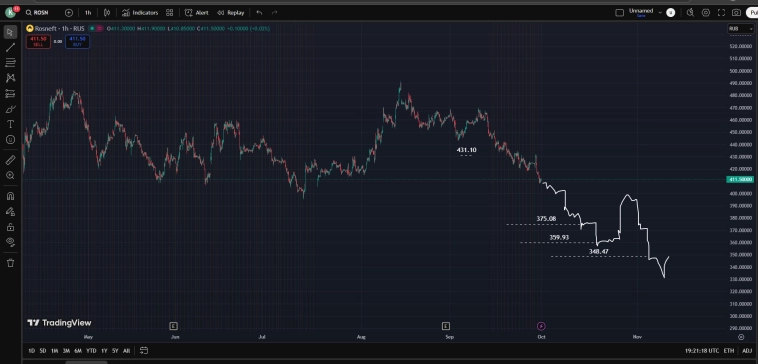The width and height of the screenshot is (758, 364).
Task: Expand the layout manage chevron
Action: pos(660,13)
